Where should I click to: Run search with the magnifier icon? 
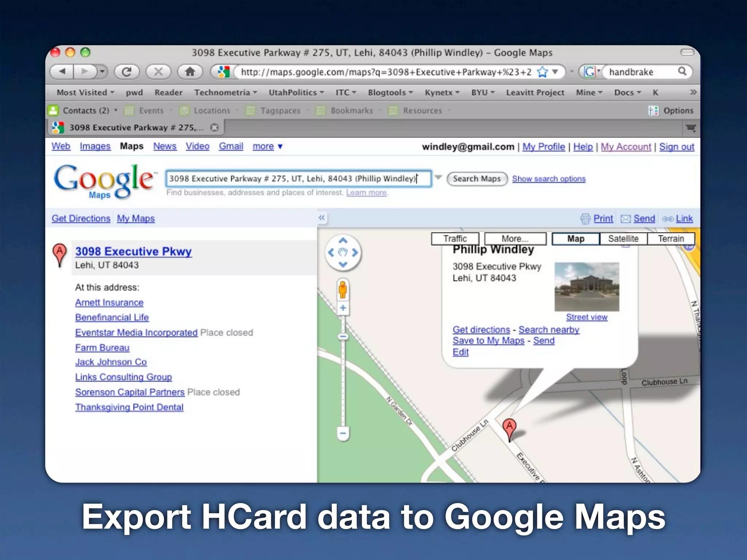click(x=682, y=71)
